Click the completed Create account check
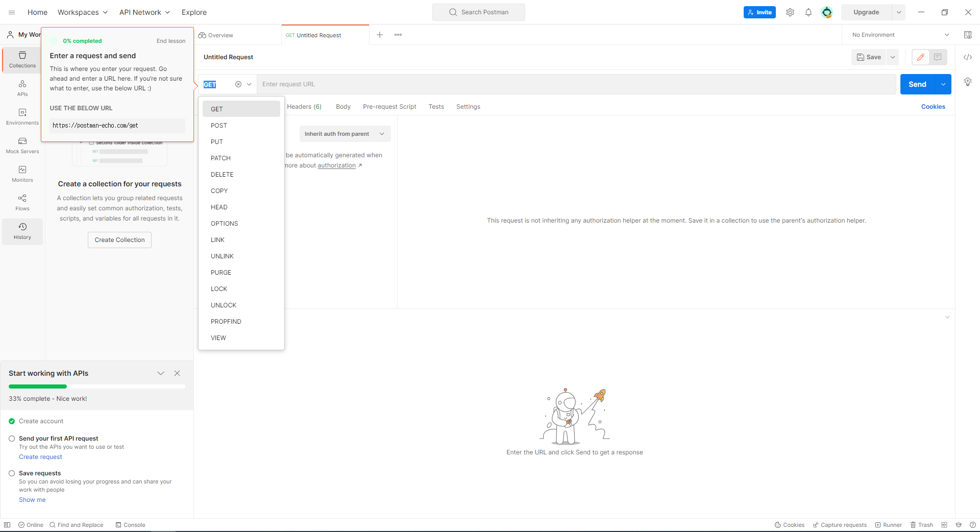 click(12, 421)
